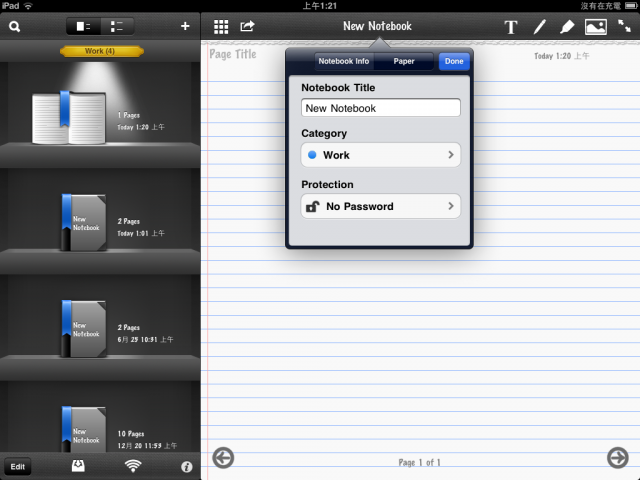640x480 pixels.
Task: Open the notebook dated 6月 25 10:51
Action: (x=84, y=329)
